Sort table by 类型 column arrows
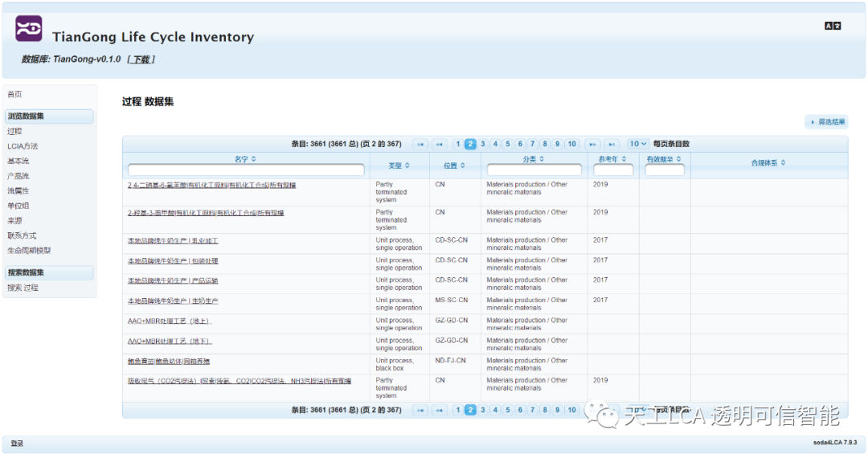Viewport: 868px width, 454px height. (x=407, y=166)
